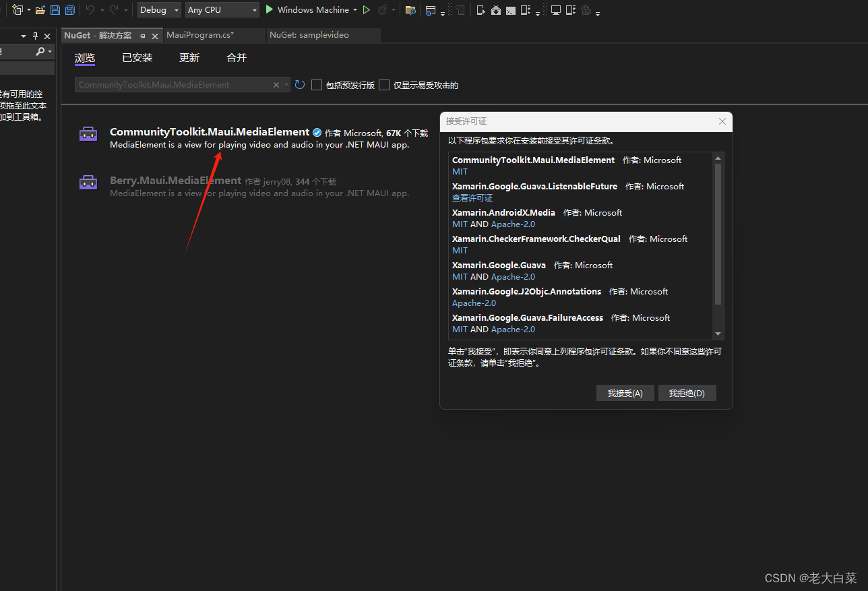Click the device layout toolbar icon
Screen dimensions: 868x591
(x=526, y=9)
